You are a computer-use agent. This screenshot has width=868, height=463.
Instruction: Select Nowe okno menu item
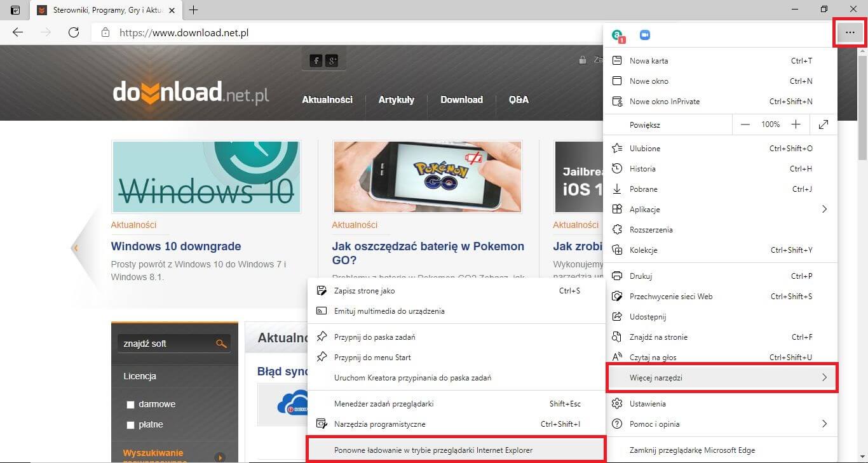click(720, 81)
